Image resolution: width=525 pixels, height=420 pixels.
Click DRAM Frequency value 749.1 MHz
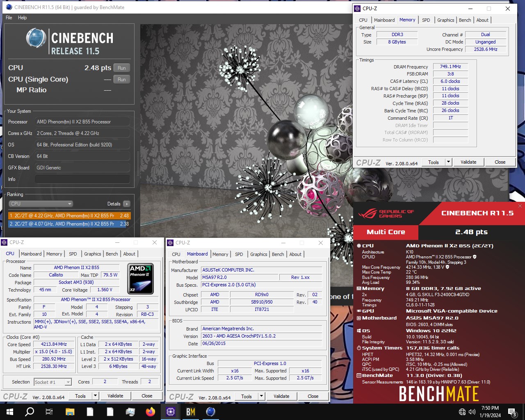click(x=450, y=66)
